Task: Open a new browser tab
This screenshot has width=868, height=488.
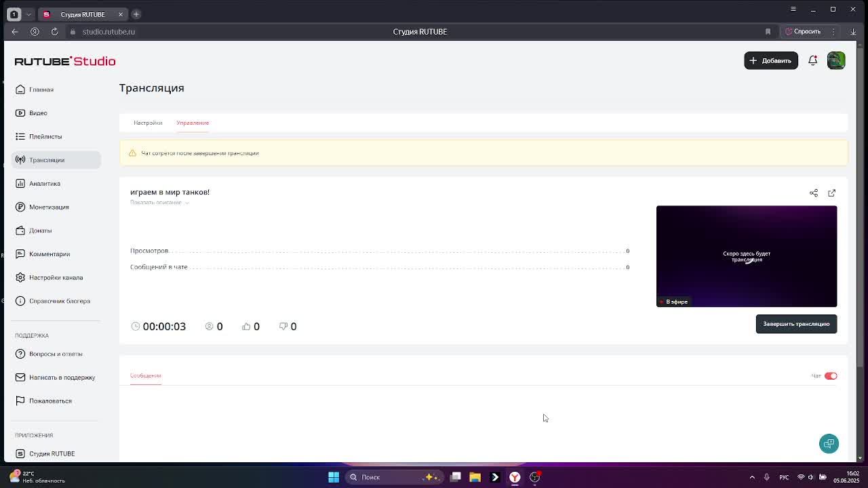Action: [136, 14]
